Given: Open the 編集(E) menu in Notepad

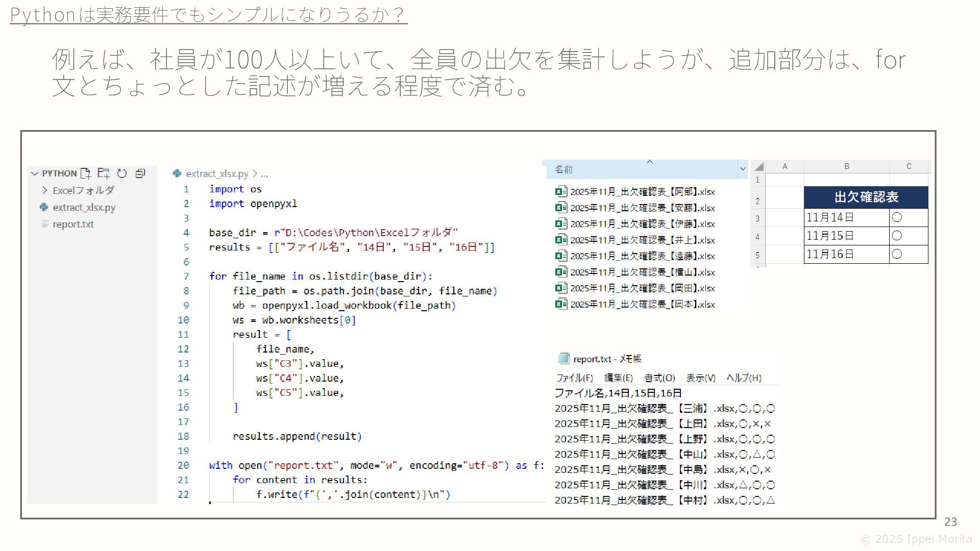Looking at the screenshot, I should pos(618,378).
